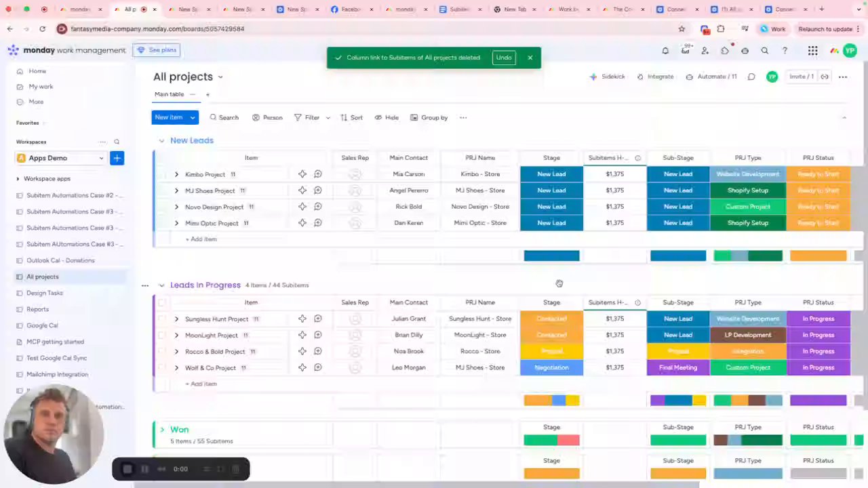Add a new board view with plus
Viewport: 868px width, 488px height.
(x=208, y=94)
